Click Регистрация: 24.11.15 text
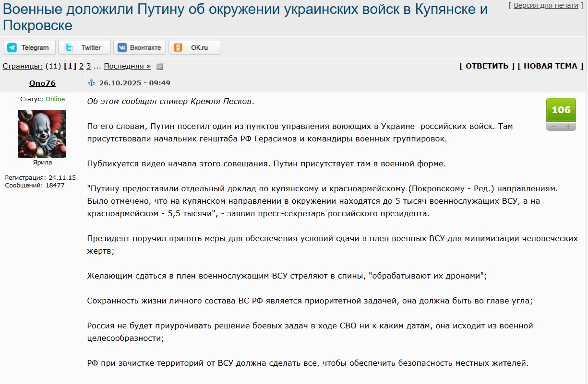Viewport: 588px width, 384px height. click(x=40, y=178)
